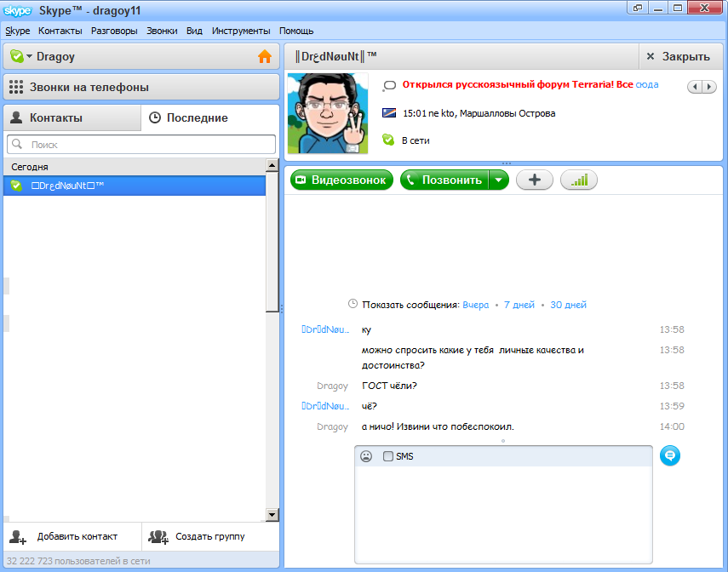Viewport: 728px width, 572px height.
Task: Open the emoticon picker smiley icon
Action: (x=366, y=456)
